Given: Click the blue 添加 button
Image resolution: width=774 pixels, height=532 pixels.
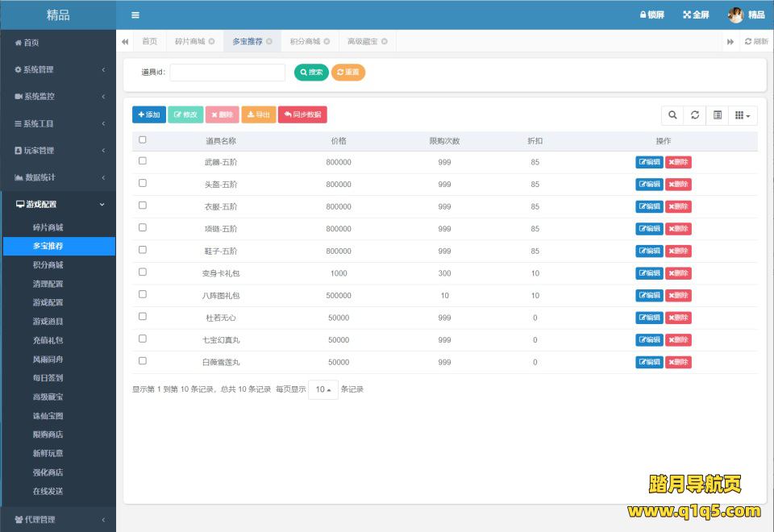Looking at the screenshot, I should coord(149,114).
